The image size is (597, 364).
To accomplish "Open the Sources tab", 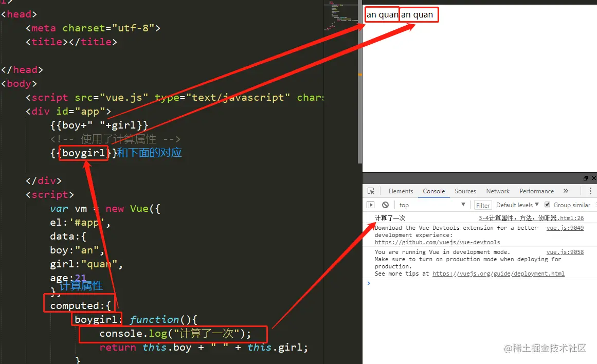I will point(465,191).
